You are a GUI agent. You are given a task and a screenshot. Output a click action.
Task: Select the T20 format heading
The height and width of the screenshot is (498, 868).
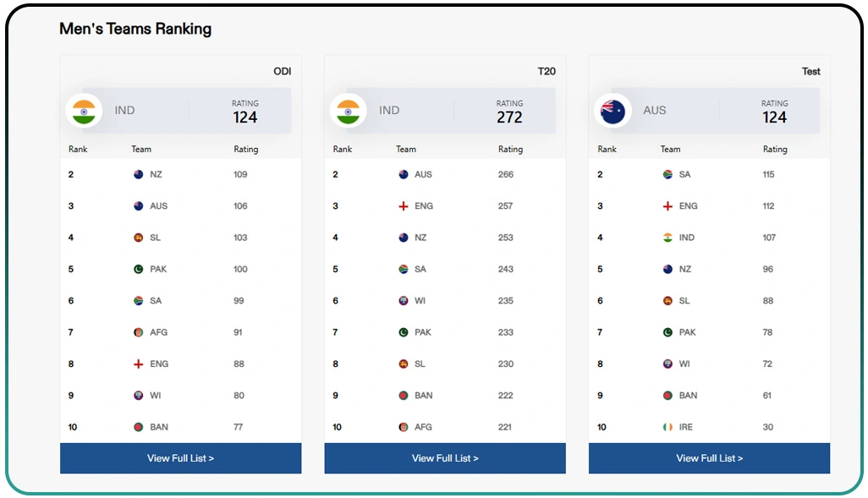click(x=547, y=71)
